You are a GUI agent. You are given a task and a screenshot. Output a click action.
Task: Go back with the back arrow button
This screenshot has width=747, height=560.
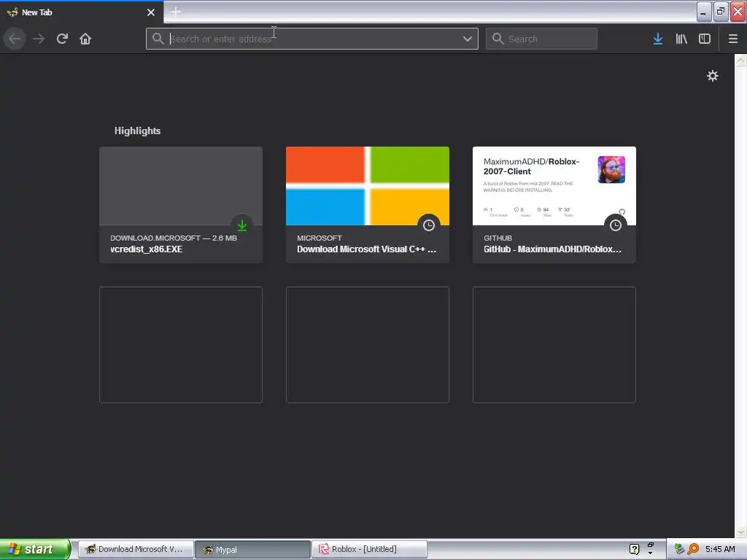coord(15,39)
